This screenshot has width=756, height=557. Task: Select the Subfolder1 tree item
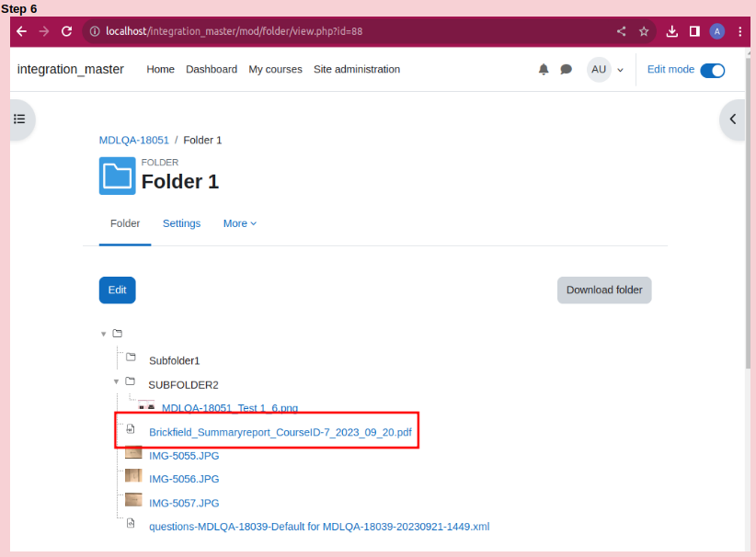174,361
